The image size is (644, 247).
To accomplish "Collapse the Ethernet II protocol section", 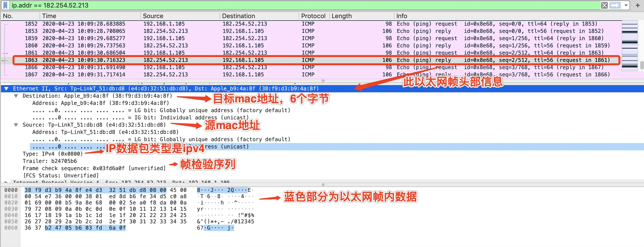I will point(7,89).
